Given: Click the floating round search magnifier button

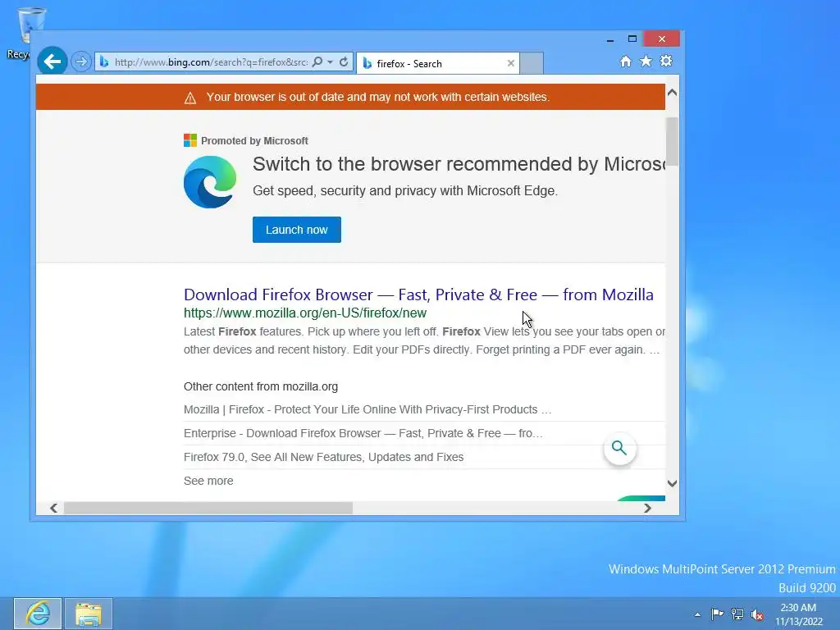Looking at the screenshot, I should point(619,448).
